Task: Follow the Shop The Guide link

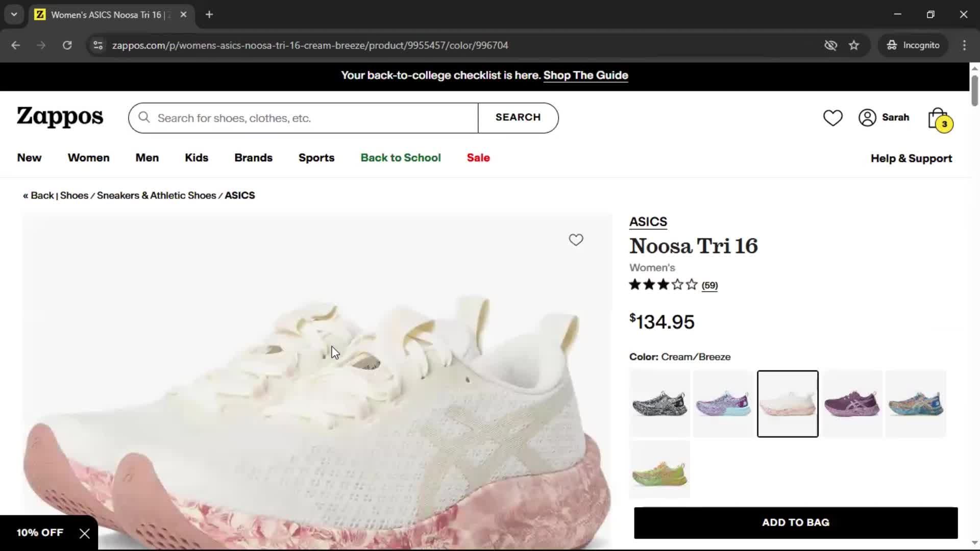Action: 585,76
